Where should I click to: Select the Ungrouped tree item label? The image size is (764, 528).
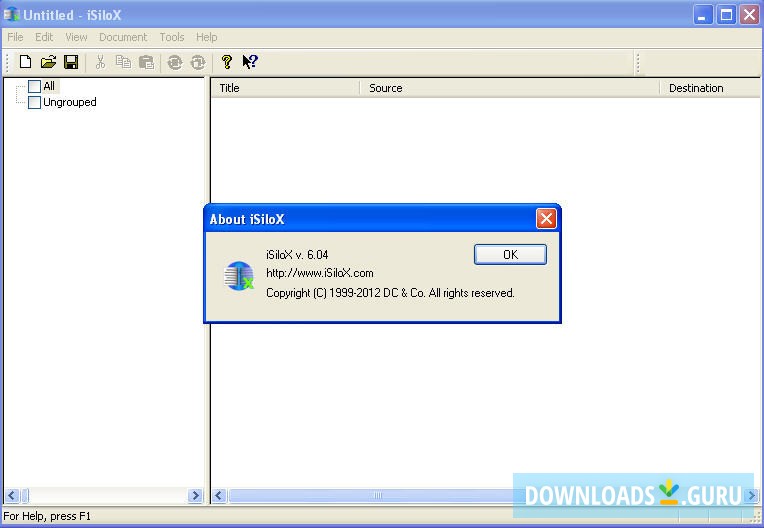[x=70, y=102]
